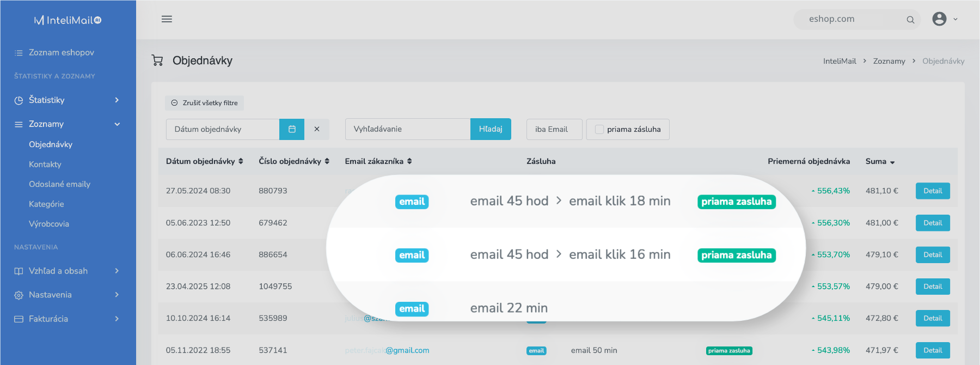Click the search magnifier icon

(910, 20)
